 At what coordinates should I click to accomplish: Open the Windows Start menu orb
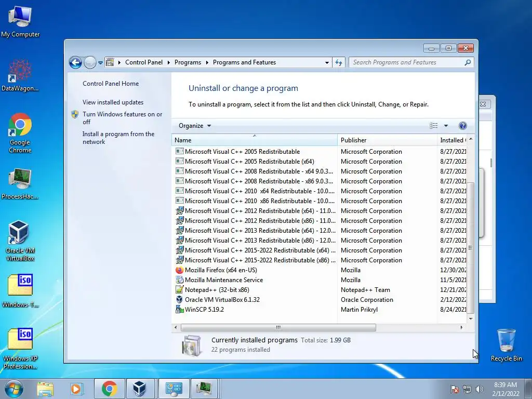pyautogui.click(x=14, y=389)
